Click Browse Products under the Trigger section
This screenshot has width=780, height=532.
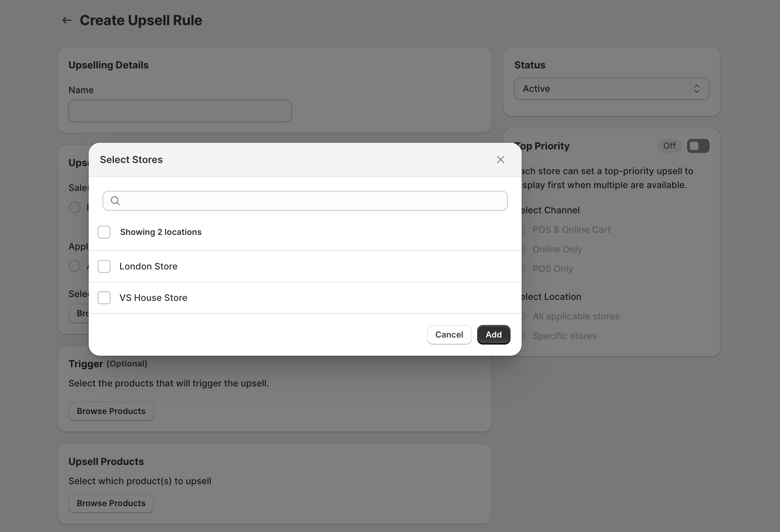111,411
